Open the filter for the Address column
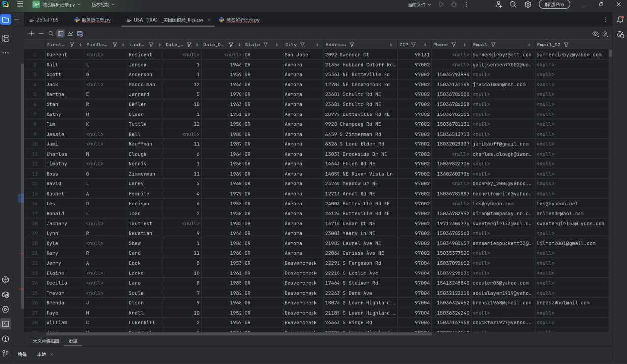Screen dimensions: 627x364 click(352, 45)
